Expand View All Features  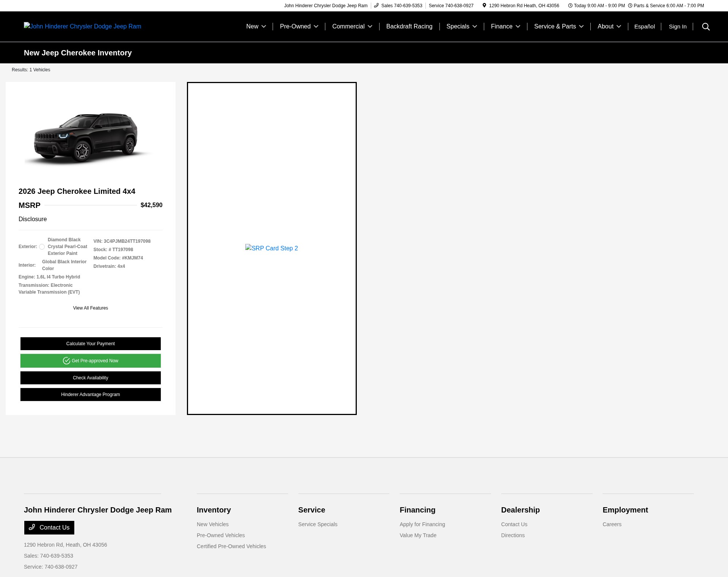click(x=91, y=308)
